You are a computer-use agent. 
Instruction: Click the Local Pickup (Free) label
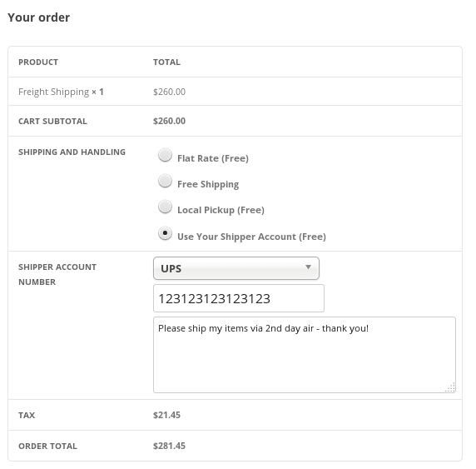(x=221, y=210)
